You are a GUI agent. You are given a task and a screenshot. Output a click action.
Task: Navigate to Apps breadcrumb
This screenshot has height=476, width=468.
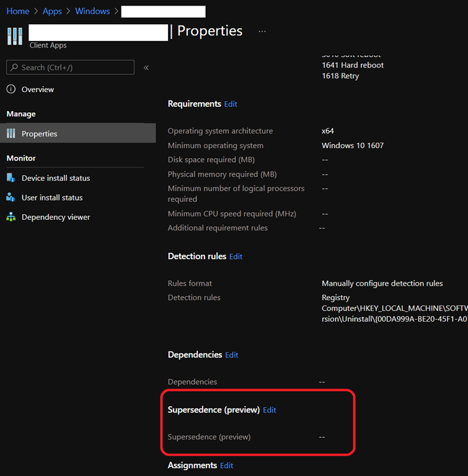(x=52, y=11)
